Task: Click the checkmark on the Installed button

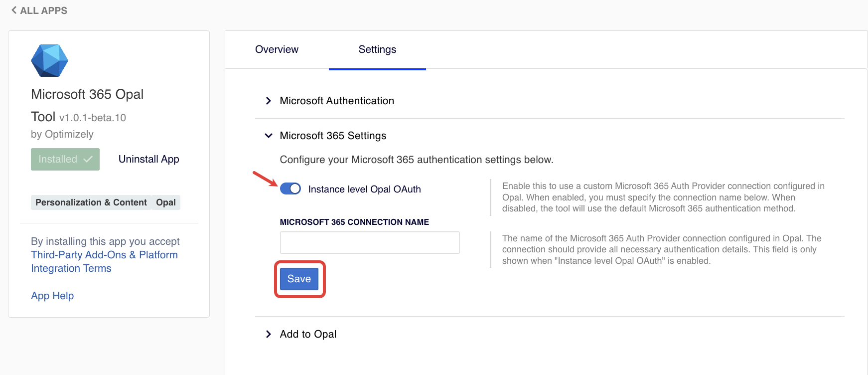Action: point(88,159)
